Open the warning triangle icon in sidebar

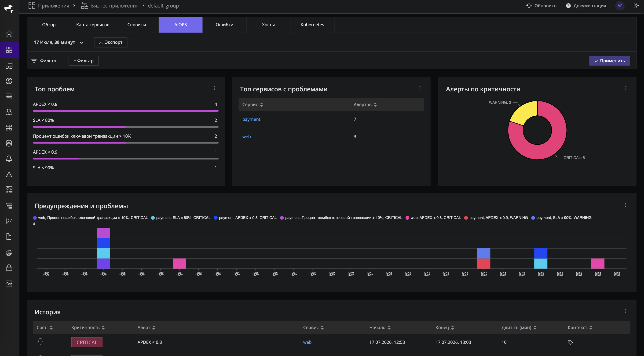(9, 174)
